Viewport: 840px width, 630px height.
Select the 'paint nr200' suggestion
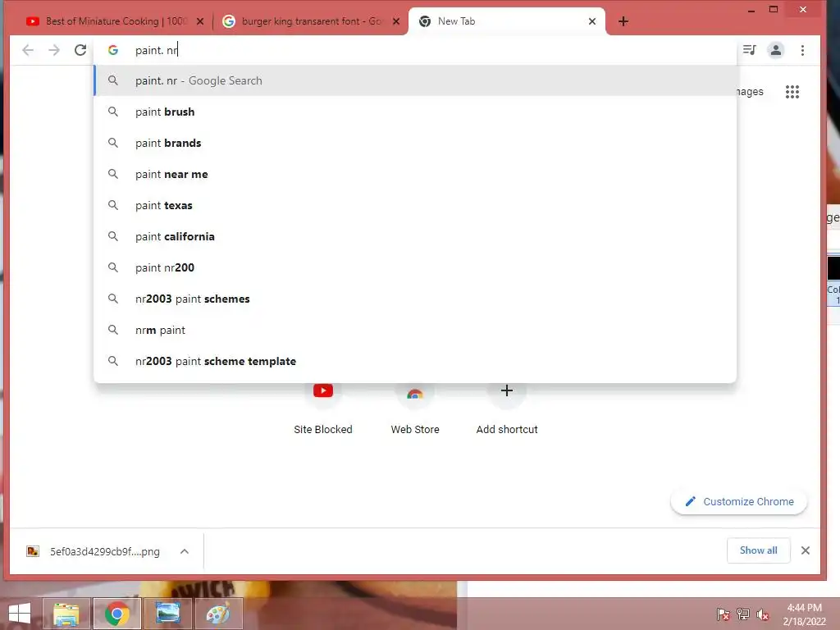[415, 267]
